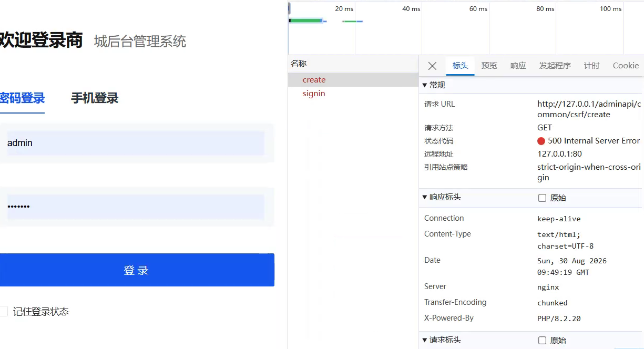Switch to the 发起程序 tab
The height and width of the screenshot is (349, 644).
click(x=555, y=66)
